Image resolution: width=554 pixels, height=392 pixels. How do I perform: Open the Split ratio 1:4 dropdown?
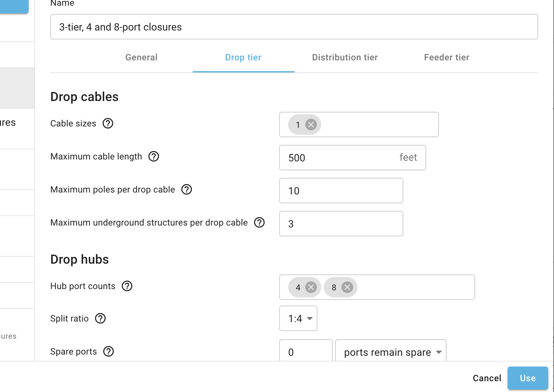pos(298,318)
